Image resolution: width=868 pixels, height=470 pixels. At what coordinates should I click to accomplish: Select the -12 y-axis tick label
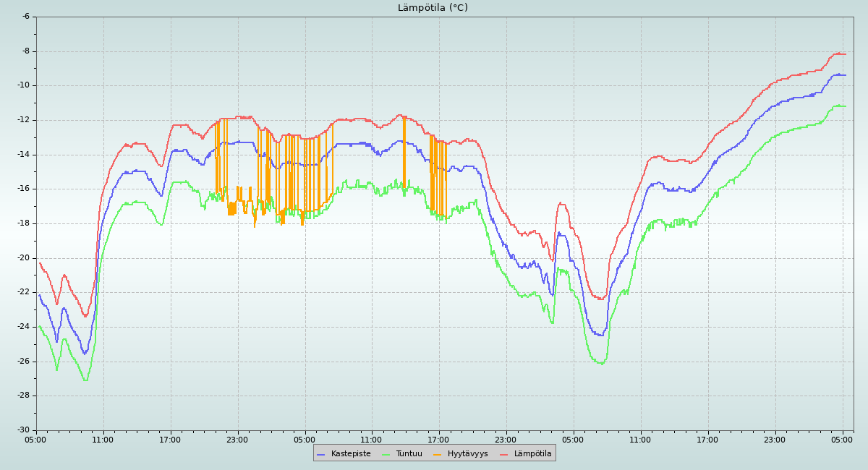tap(24, 120)
